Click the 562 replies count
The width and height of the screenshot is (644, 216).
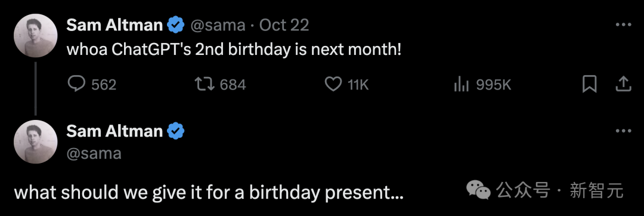104,85
